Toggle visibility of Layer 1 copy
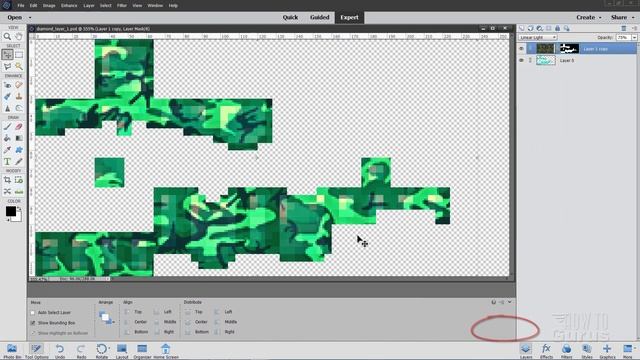The image size is (640, 360). pos(521,49)
